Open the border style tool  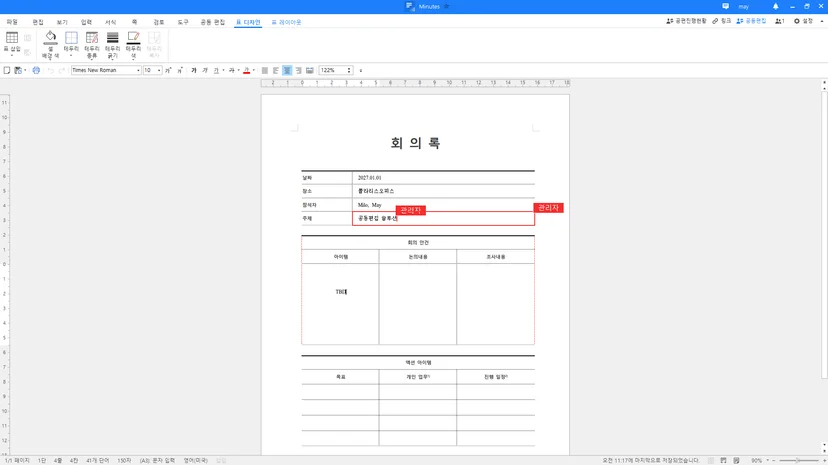pyautogui.click(x=92, y=44)
